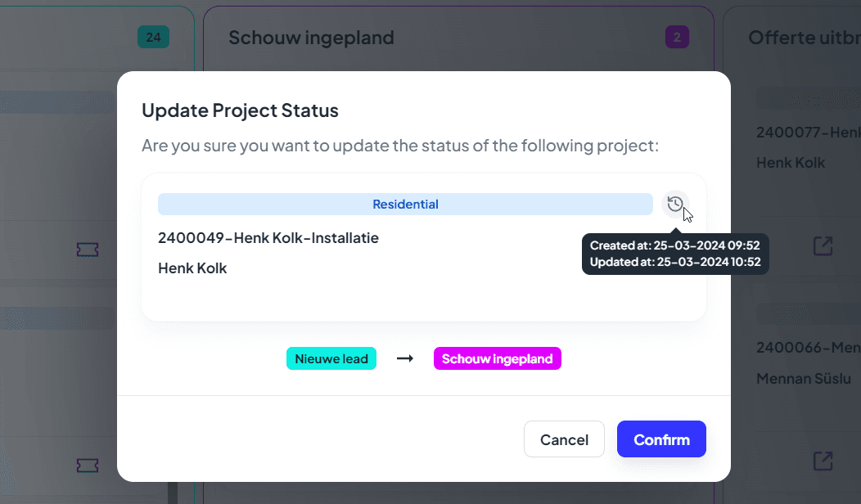Click the arrow icon between the status badges
This screenshot has height=504, width=861.
pos(404,358)
